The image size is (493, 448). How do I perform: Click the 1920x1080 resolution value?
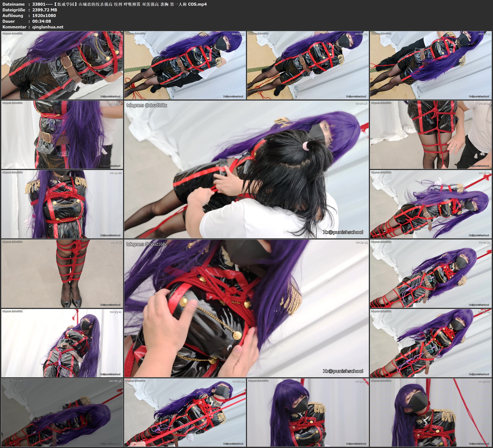(x=44, y=15)
